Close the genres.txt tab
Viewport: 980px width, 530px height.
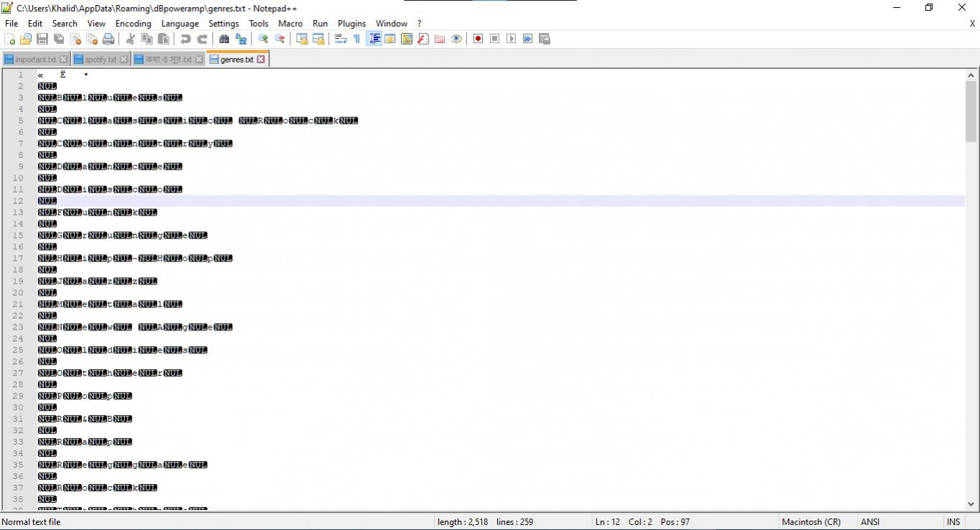[x=261, y=59]
